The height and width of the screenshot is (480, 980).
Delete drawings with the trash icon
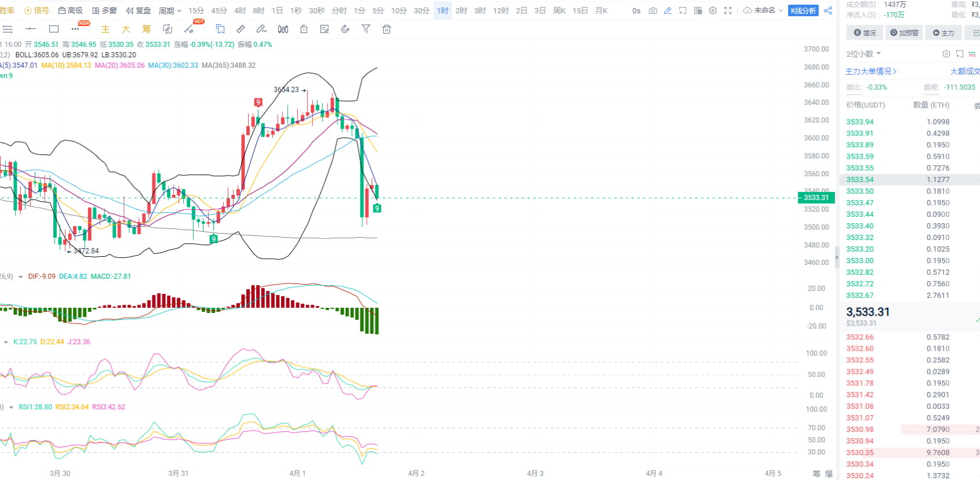click(387, 29)
